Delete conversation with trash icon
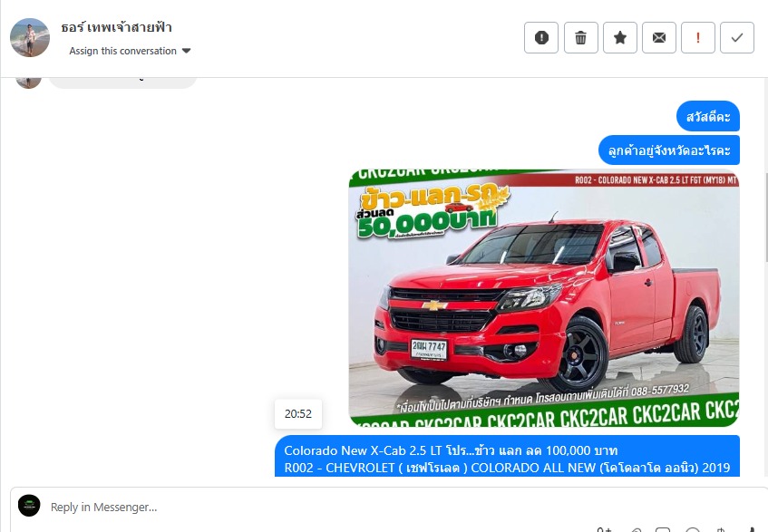The width and height of the screenshot is (768, 532). pos(581,38)
